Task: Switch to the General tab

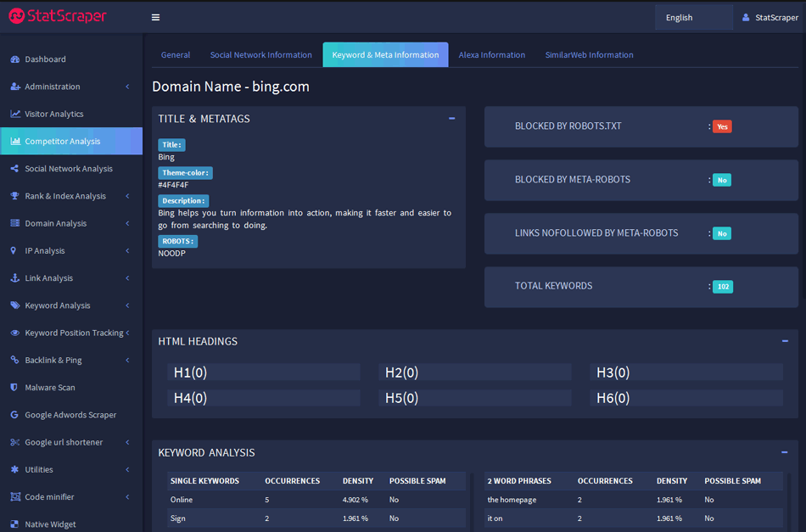Action: 176,54
